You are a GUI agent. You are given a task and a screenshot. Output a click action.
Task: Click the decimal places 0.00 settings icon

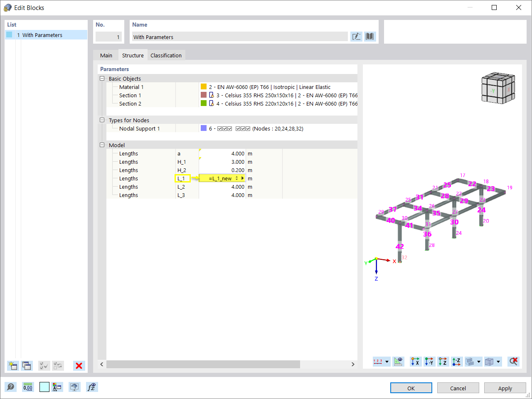click(x=27, y=387)
